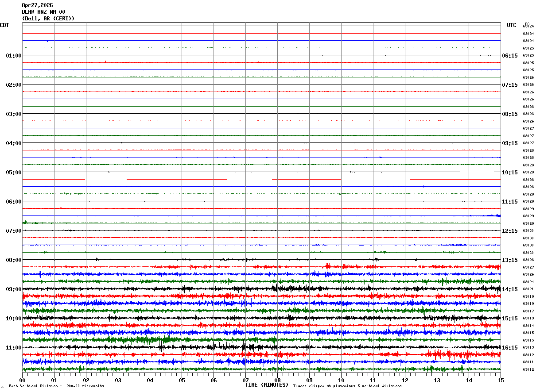Click the 'Each Vertical Division = 200.00 microvolts' note
536x392 pixels.
57,386
